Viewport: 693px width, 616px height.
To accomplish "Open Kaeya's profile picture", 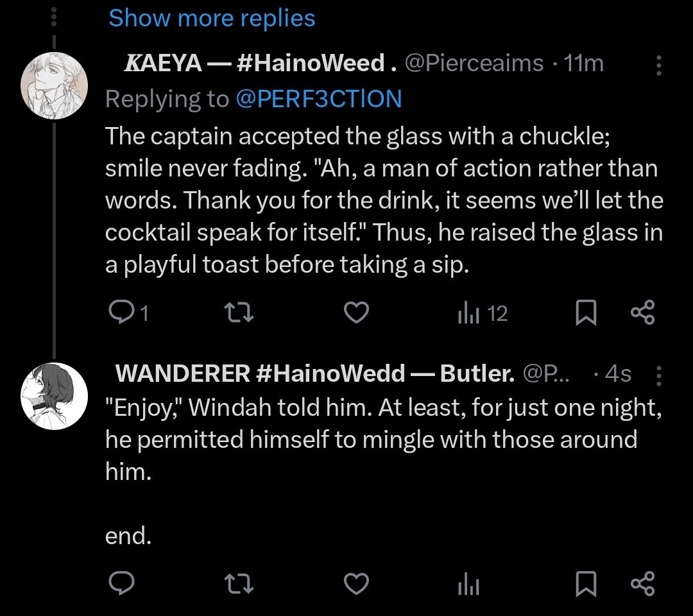I will click(55, 86).
